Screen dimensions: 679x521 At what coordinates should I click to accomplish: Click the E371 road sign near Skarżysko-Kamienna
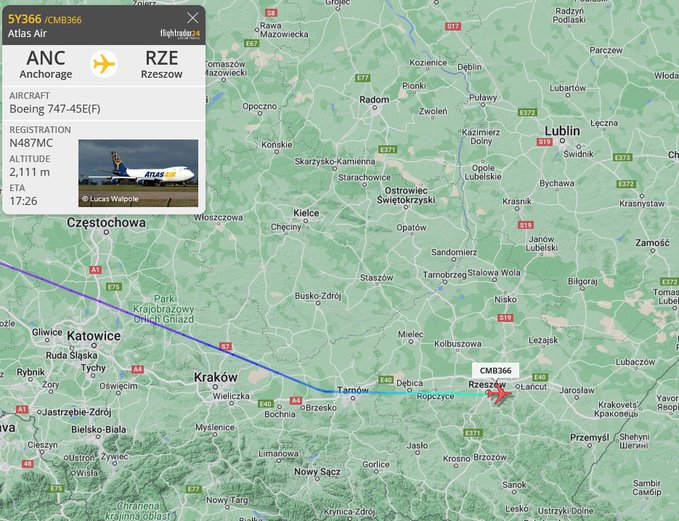pos(388,149)
